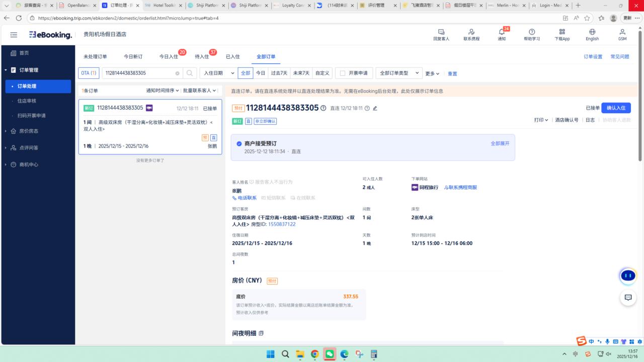The width and height of the screenshot is (644, 362).
Task: Open the 入住日期 dropdown
Action: tap(218, 73)
